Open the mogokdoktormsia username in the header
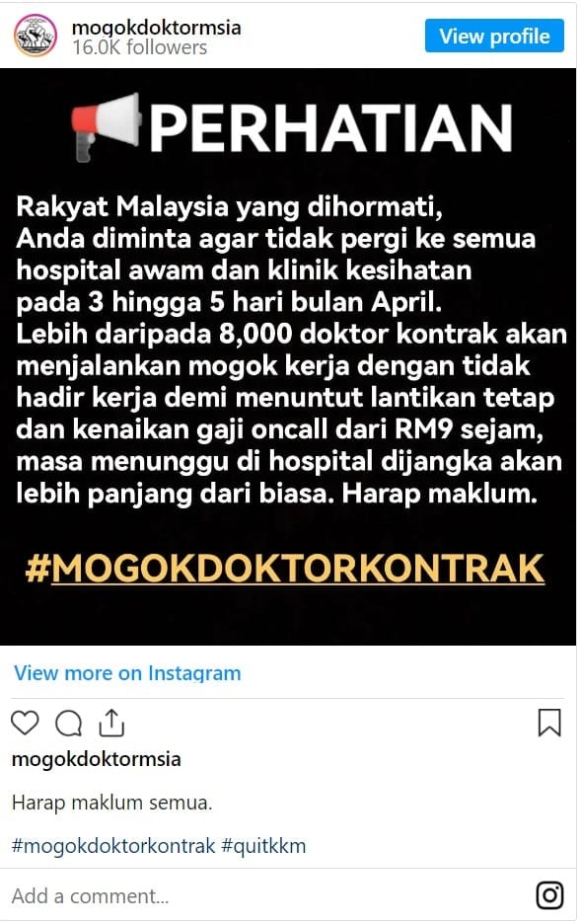Image resolution: width=581 pixels, height=924 pixels. click(x=156, y=28)
